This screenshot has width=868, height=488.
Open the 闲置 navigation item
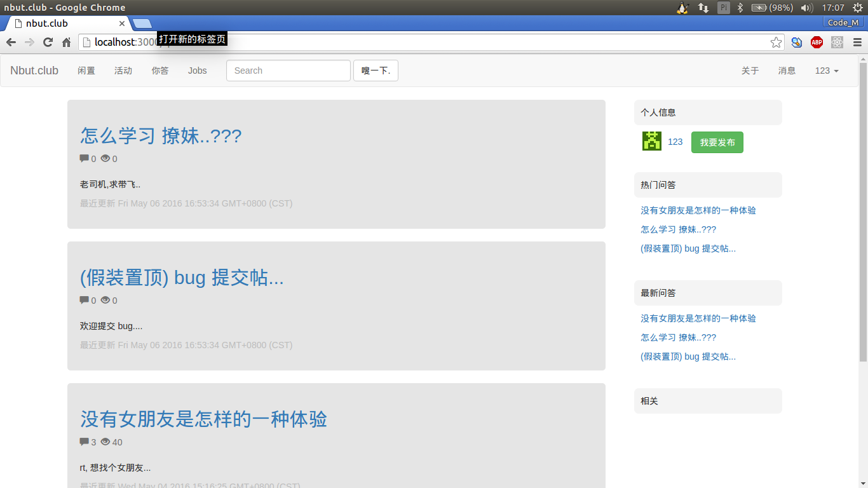click(x=86, y=71)
